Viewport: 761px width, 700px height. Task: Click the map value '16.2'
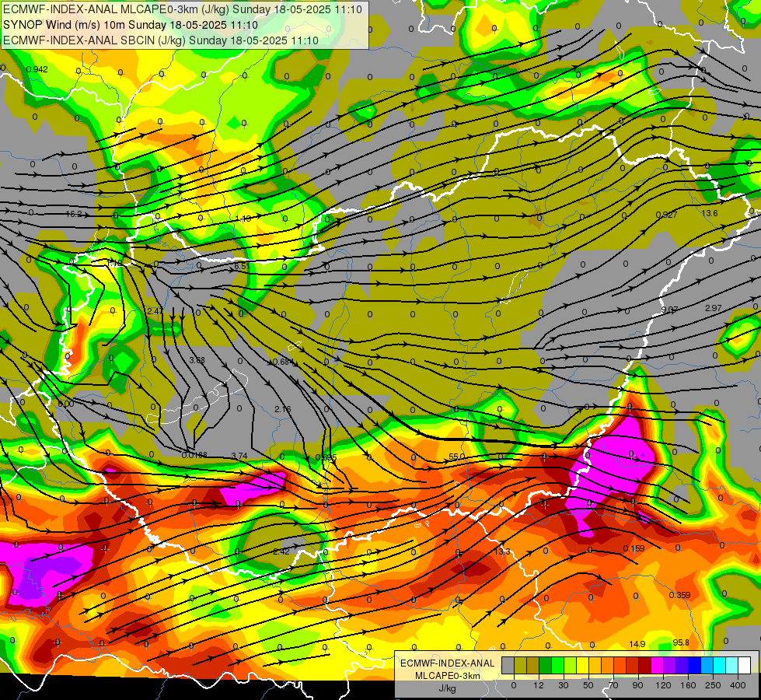tap(74, 214)
